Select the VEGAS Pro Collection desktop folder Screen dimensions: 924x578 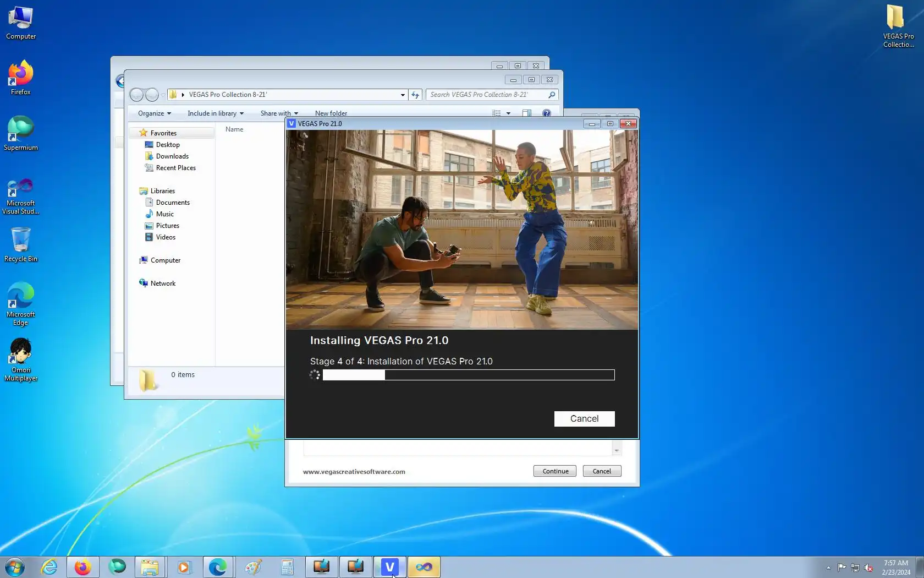(x=898, y=26)
